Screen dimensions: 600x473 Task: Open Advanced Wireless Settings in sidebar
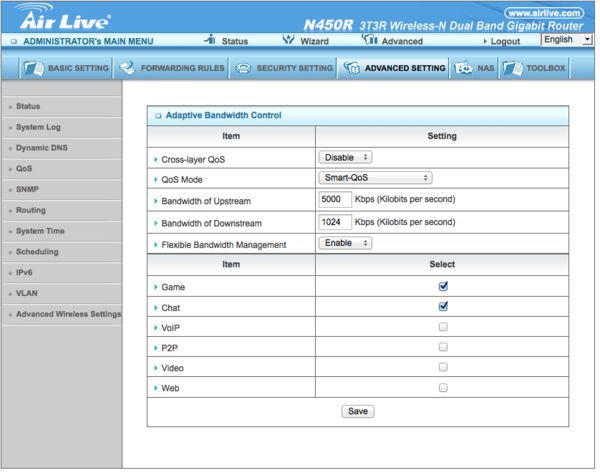pos(68,314)
